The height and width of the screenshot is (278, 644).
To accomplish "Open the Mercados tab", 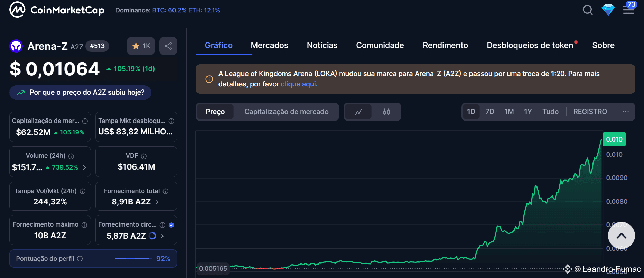I will (270, 45).
